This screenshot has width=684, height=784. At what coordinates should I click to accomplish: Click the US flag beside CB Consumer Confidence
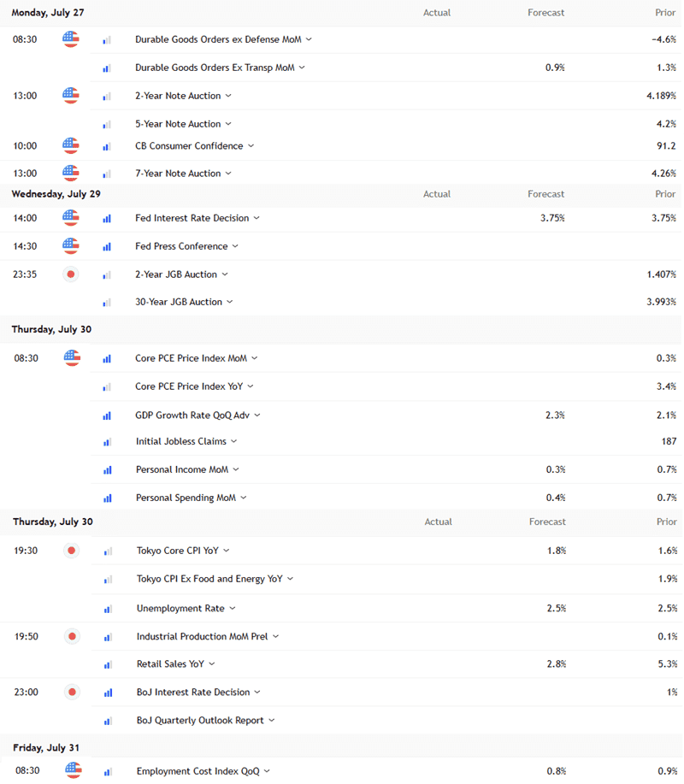[x=70, y=145]
